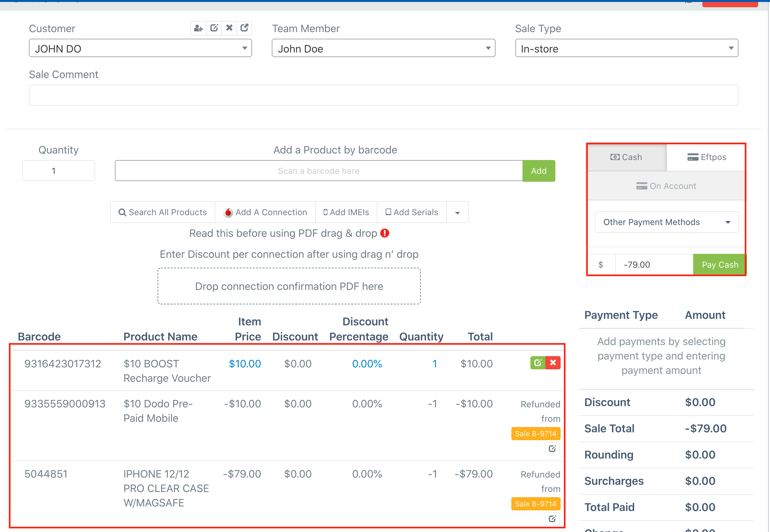770x532 pixels.
Task: Click the IPHONE 12/12 PRO CLEAR CASE product name
Action: pos(166,488)
